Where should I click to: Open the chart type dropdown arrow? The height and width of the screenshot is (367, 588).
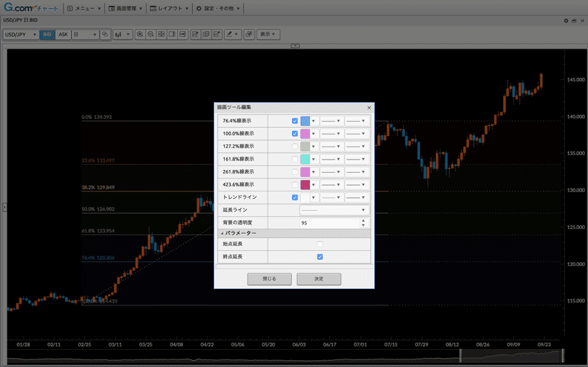coord(128,35)
